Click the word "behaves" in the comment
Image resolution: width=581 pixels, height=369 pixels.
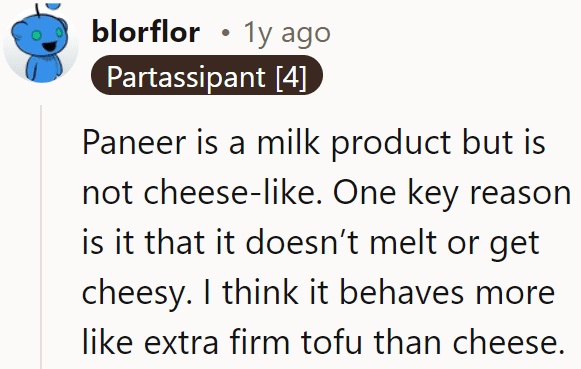pyautogui.click(x=402, y=292)
